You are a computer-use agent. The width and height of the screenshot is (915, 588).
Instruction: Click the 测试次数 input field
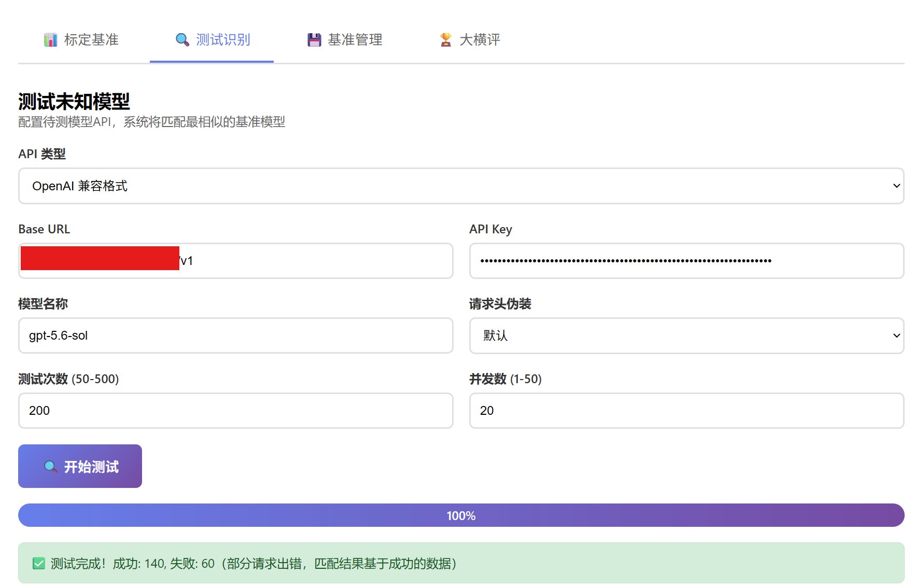click(236, 411)
